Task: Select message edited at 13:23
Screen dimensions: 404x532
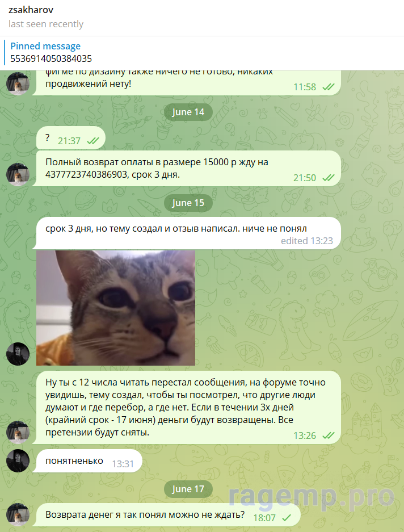Action: pyautogui.click(x=188, y=233)
